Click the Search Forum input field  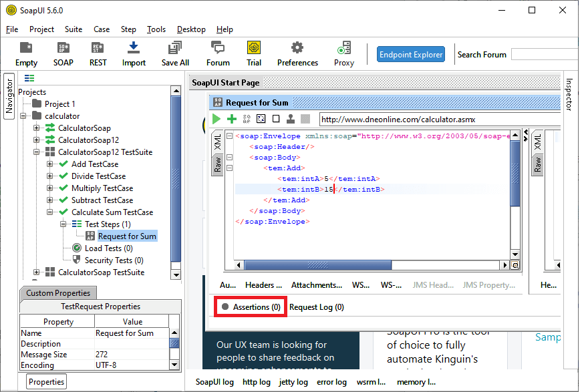pos(545,54)
